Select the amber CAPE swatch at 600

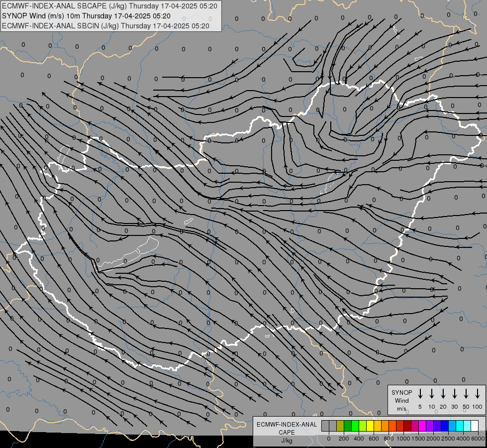point(378,426)
